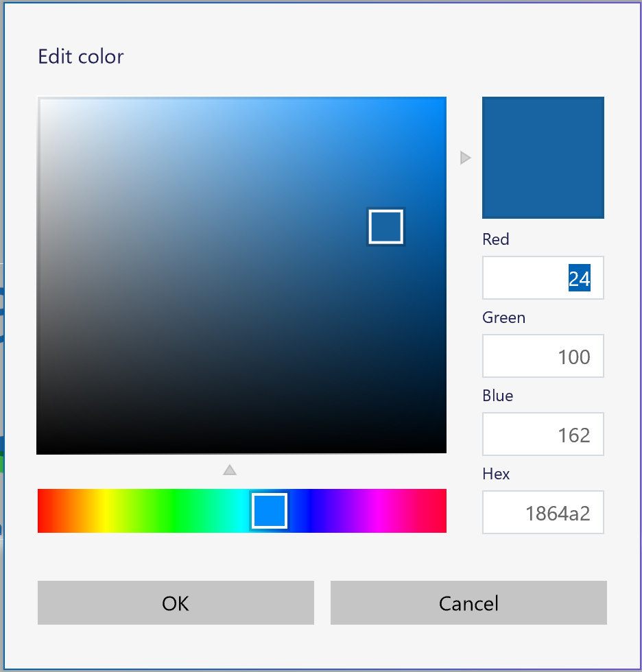
Task: Click the triangle pointer above the hue bar
Action: [230, 470]
